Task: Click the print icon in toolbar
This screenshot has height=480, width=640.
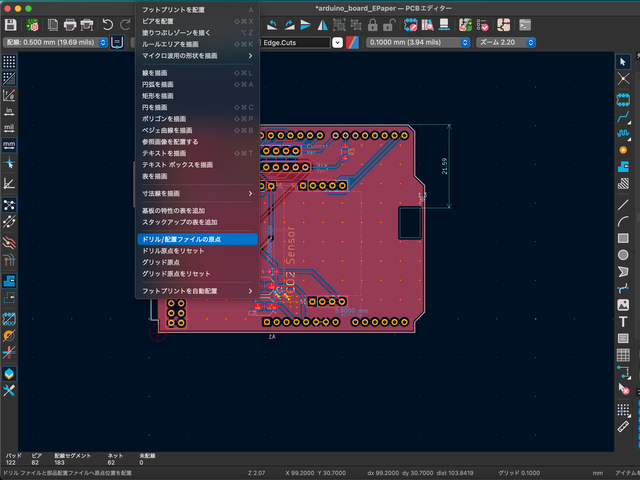Action: click(x=70, y=24)
